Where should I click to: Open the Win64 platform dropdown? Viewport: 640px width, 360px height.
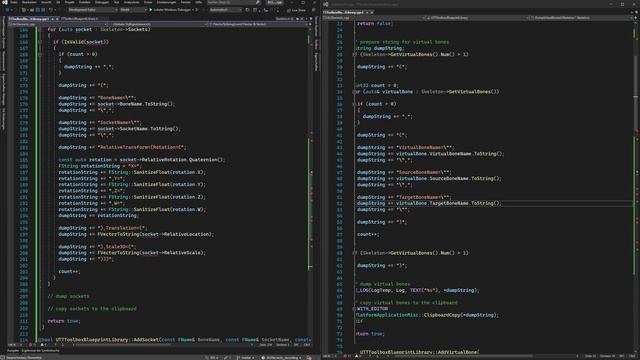[133, 9]
